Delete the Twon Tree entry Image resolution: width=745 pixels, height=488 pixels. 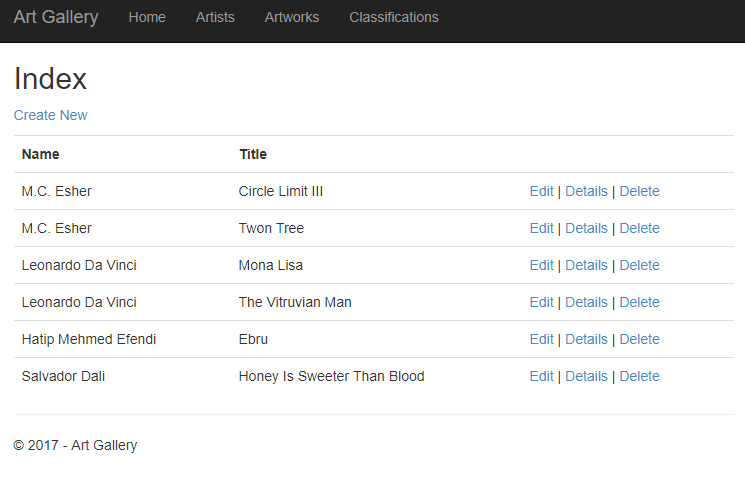(x=640, y=229)
